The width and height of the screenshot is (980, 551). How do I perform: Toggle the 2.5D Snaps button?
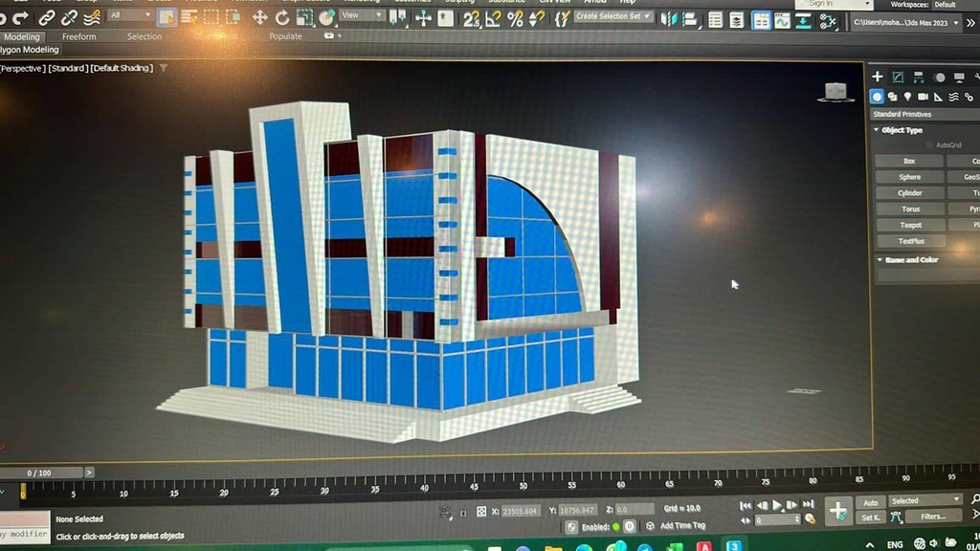[x=471, y=19]
